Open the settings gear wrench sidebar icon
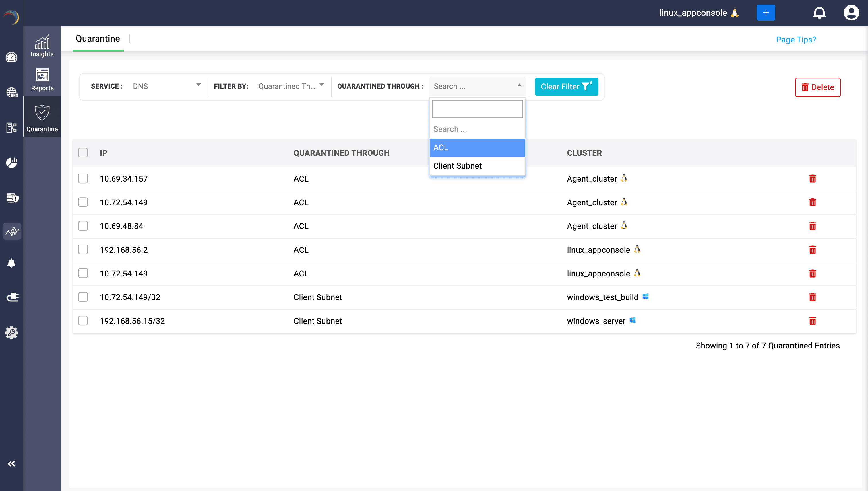This screenshot has width=868, height=491. [x=12, y=332]
